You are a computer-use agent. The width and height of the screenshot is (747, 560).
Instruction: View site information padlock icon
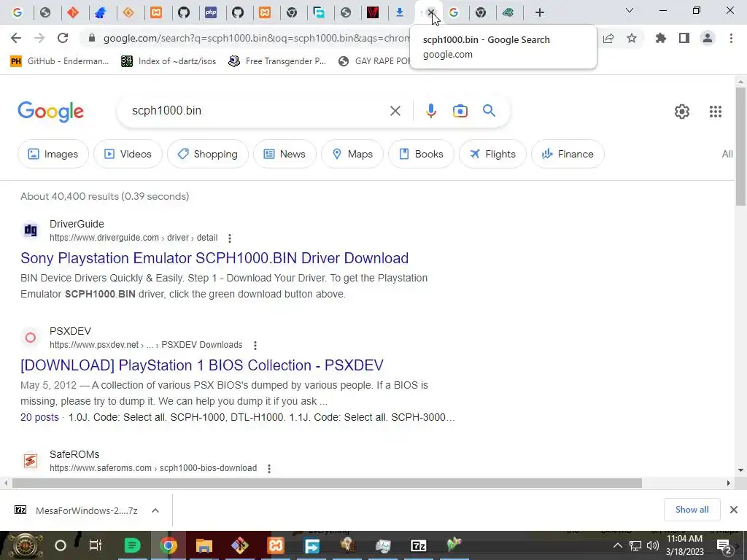tap(92, 38)
